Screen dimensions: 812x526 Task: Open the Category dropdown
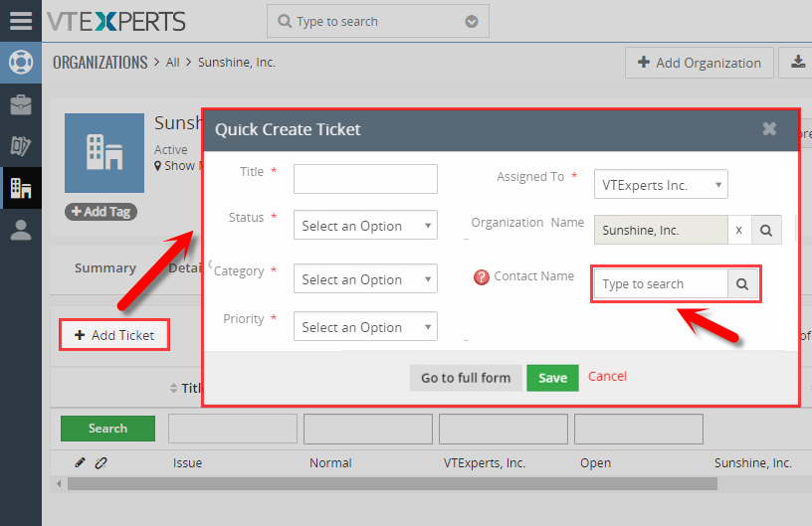click(x=365, y=279)
